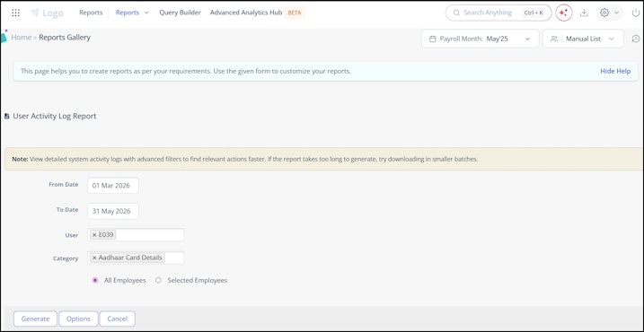Click inside the Category tag field
The image size is (644, 332).
[136, 258]
